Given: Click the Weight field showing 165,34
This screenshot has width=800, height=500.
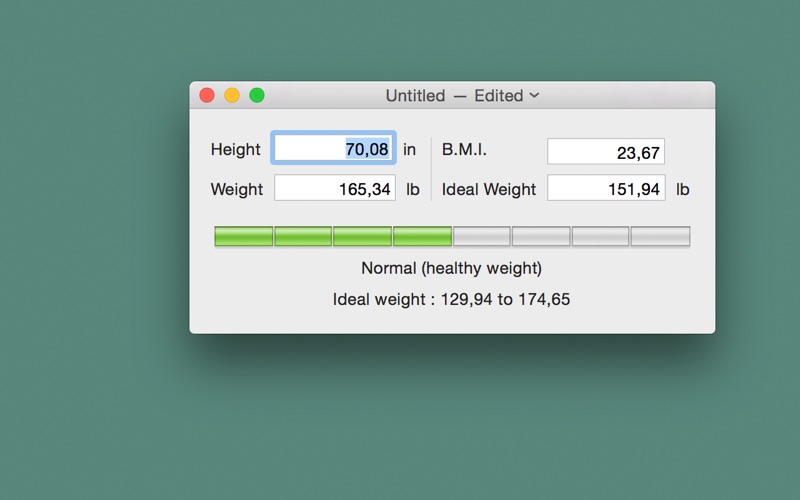Looking at the screenshot, I should tap(335, 188).
